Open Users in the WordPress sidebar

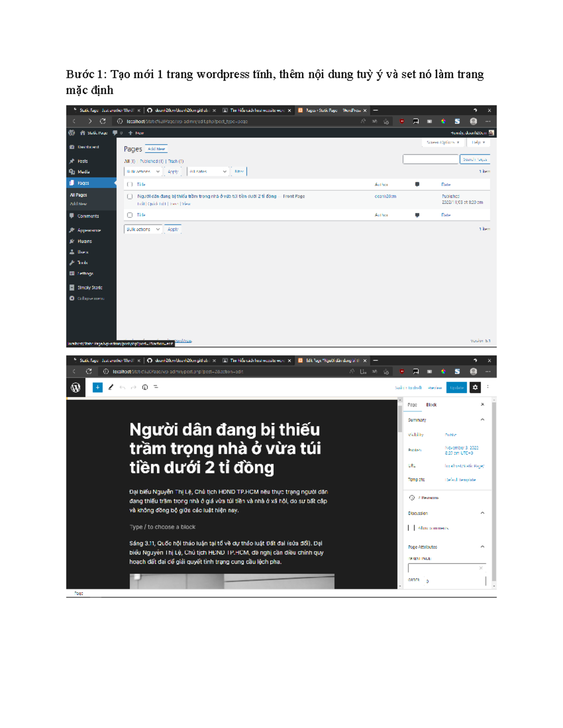pyautogui.click(x=83, y=252)
